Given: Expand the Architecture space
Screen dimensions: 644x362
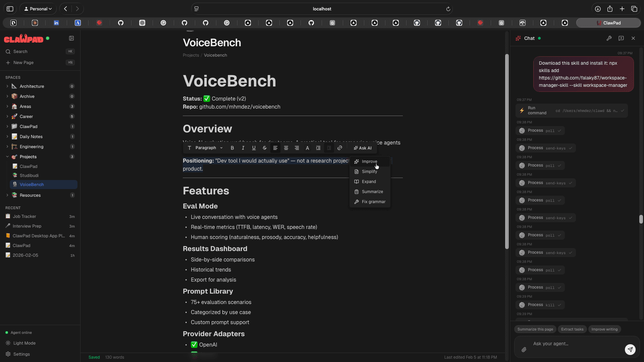Looking at the screenshot, I should (x=7, y=86).
